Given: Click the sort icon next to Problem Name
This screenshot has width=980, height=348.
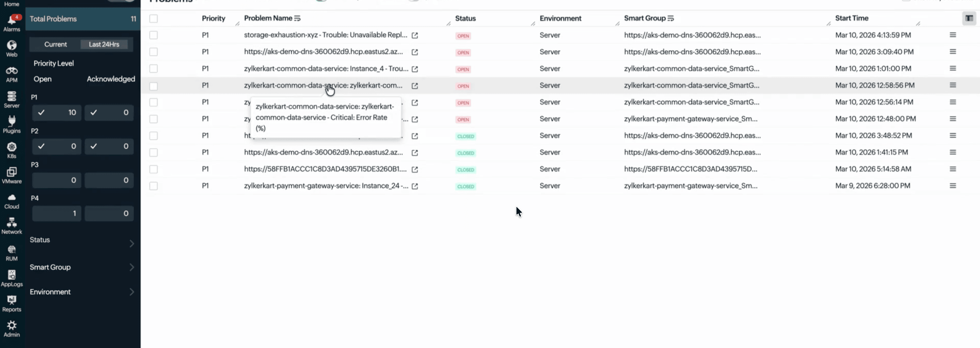Looking at the screenshot, I should 297,18.
